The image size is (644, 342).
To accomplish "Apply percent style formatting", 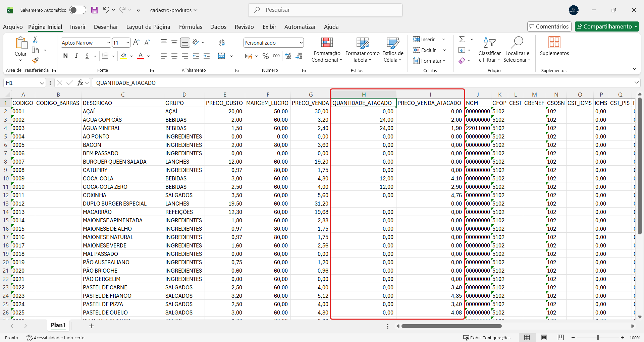I will click(x=265, y=56).
